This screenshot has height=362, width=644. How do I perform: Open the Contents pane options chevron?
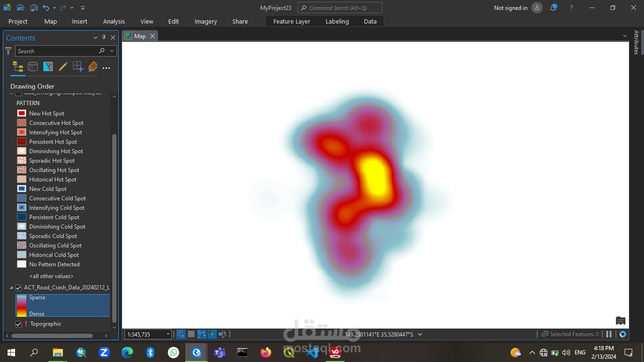click(95, 38)
